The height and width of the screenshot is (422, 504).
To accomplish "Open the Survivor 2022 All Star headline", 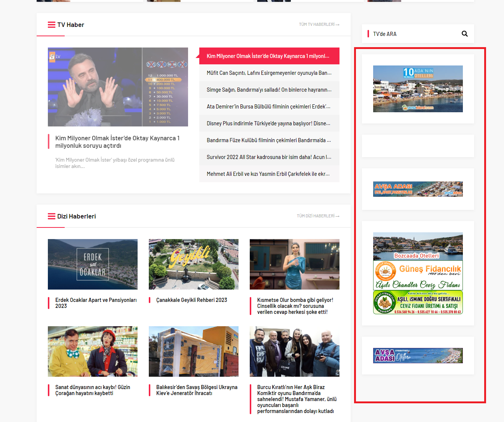I will coord(269,157).
